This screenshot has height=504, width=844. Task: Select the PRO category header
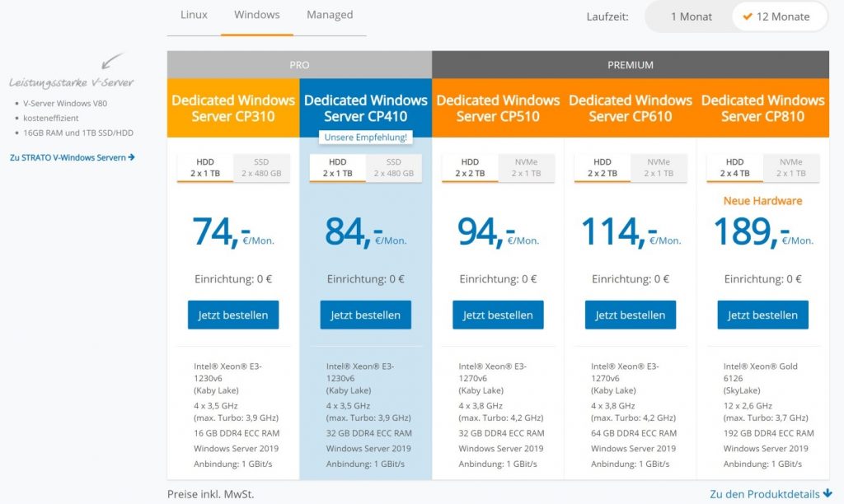299,64
